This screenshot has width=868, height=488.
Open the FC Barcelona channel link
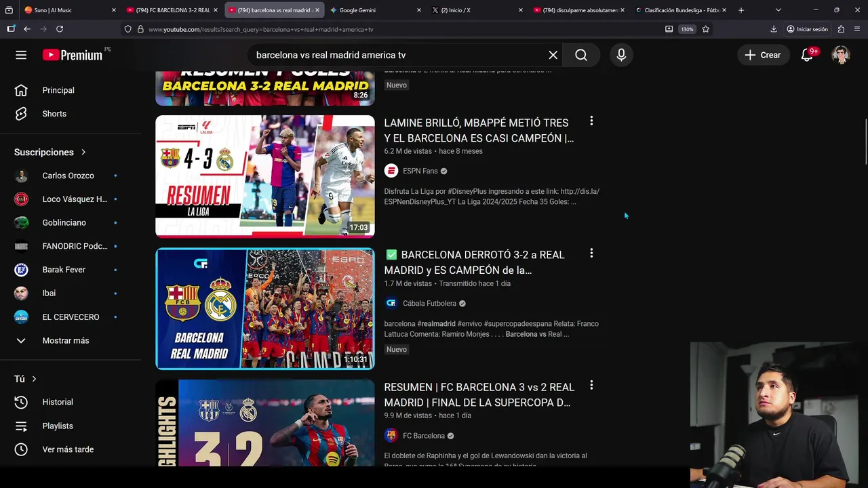[424, 436]
